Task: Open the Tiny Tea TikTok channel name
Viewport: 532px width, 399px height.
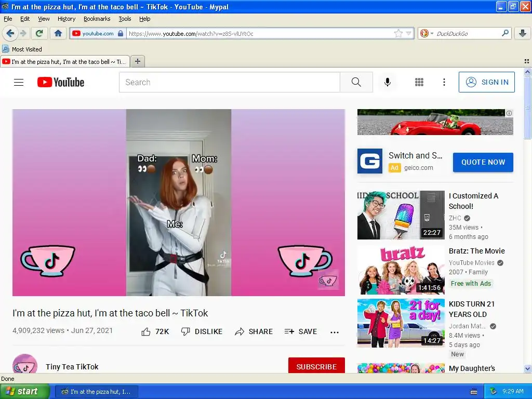Action: pos(72,367)
